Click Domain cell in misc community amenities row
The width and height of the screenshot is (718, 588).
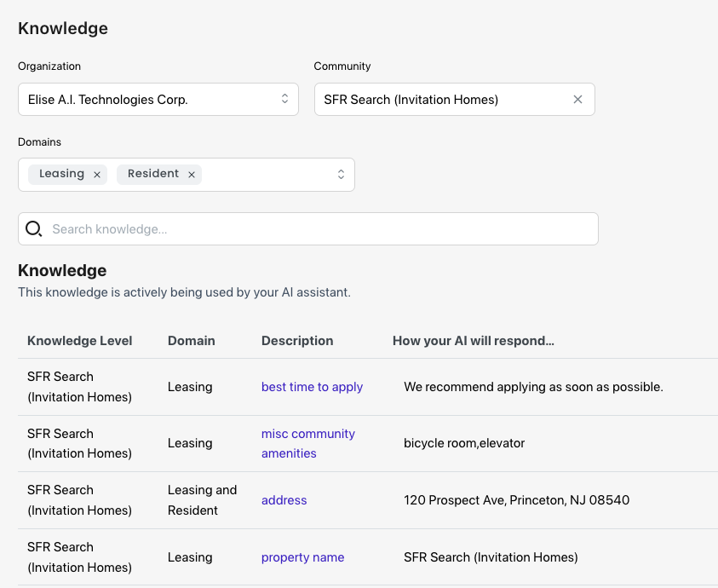pos(190,443)
